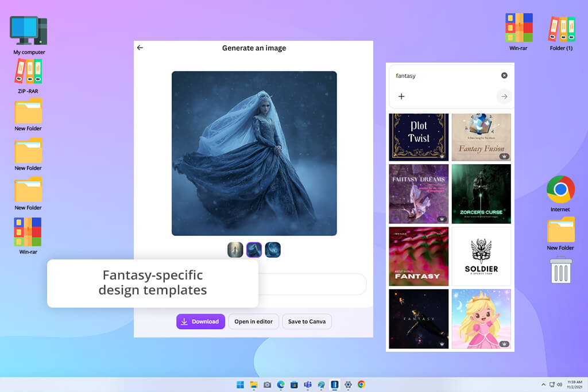Open File Explorer from the taskbar
The height and width of the screenshot is (392, 588).
(254, 385)
